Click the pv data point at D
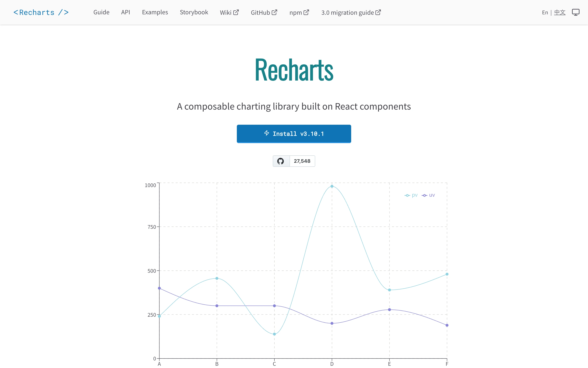The height and width of the screenshot is (368, 588). [x=332, y=186]
